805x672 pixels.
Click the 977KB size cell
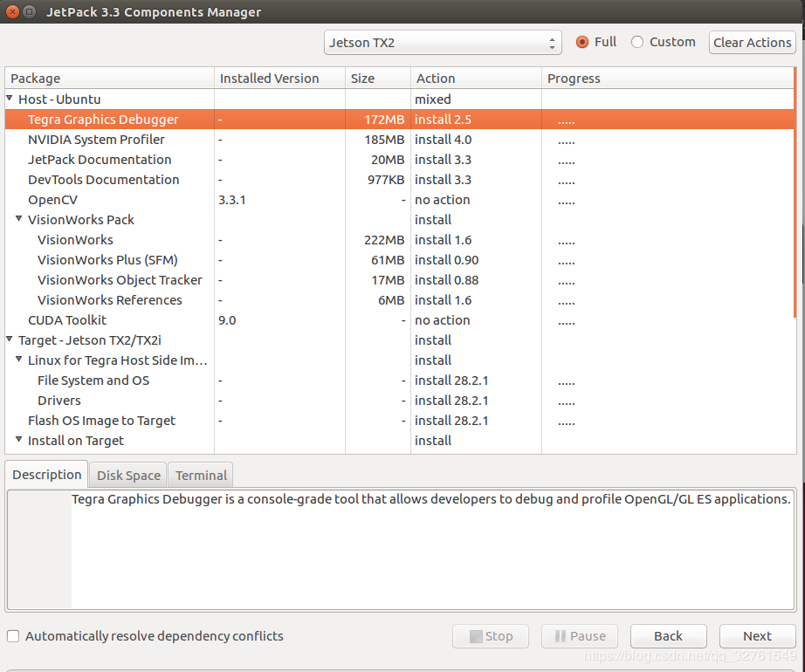click(x=386, y=180)
